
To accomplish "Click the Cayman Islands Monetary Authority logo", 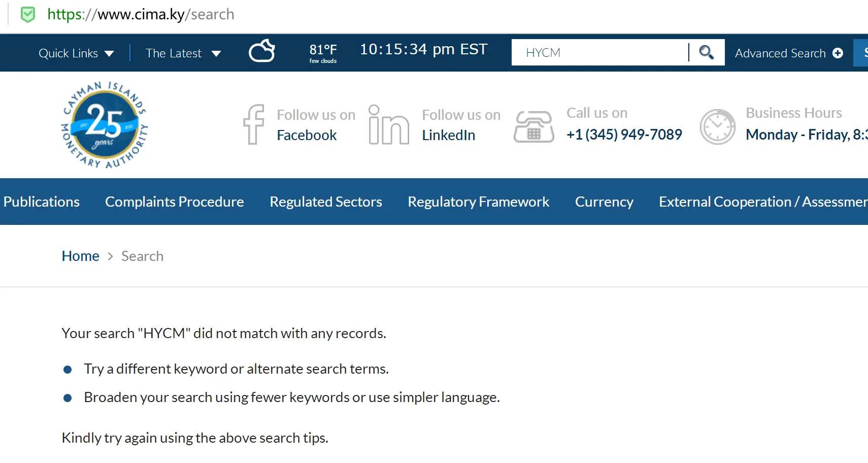I will [x=105, y=124].
